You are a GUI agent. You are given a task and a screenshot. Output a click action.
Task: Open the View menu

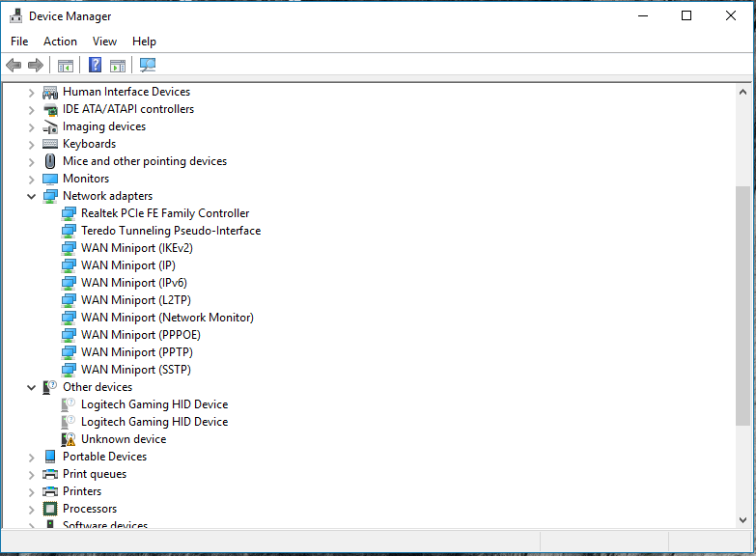pos(104,42)
